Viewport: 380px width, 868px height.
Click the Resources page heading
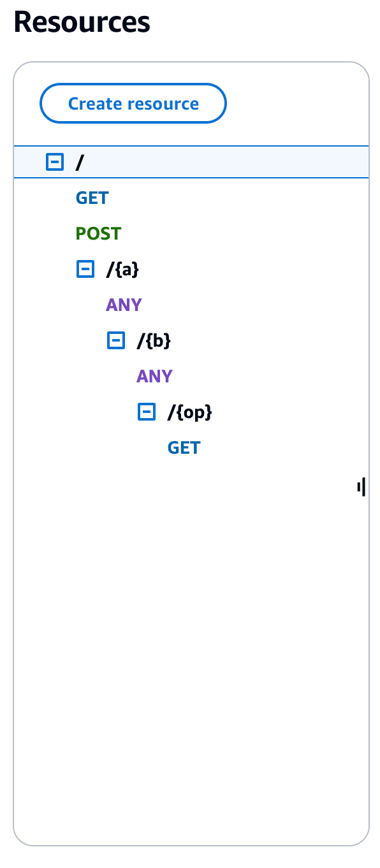pyautogui.click(x=82, y=22)
